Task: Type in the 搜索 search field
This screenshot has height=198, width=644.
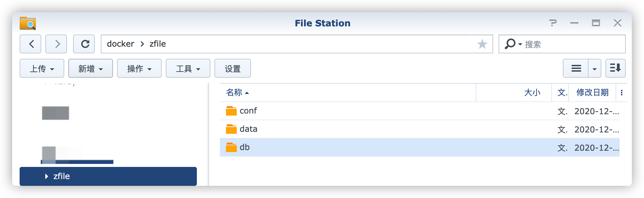Action: coord(572,44)
